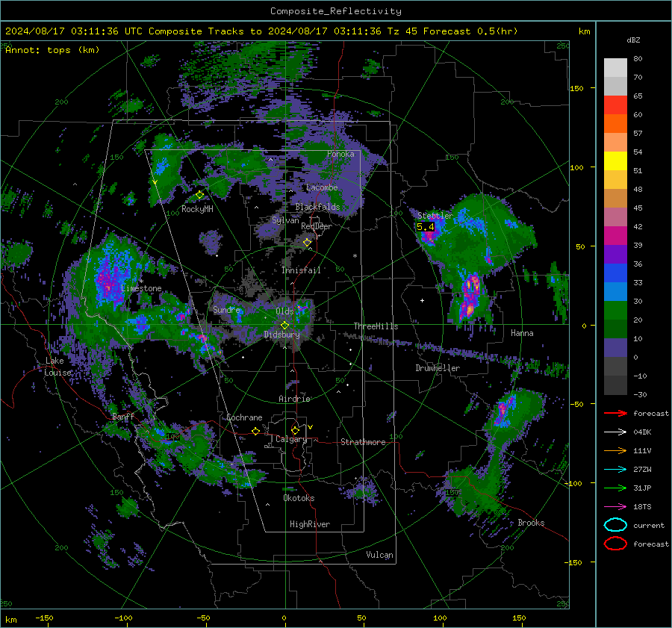Click the yellow diamond marker below Cochrane
This screenshot has width=672, height=628.
[256, 431]
